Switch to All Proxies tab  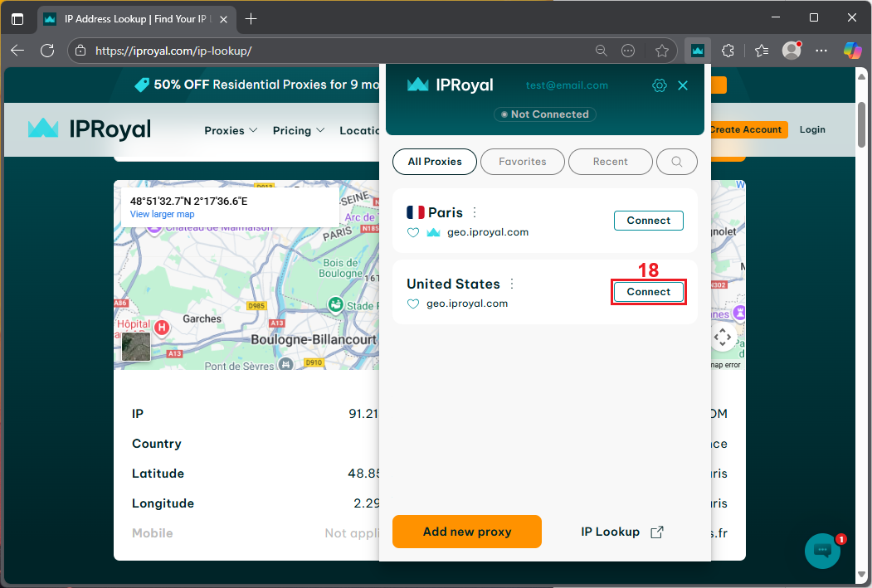435,162
